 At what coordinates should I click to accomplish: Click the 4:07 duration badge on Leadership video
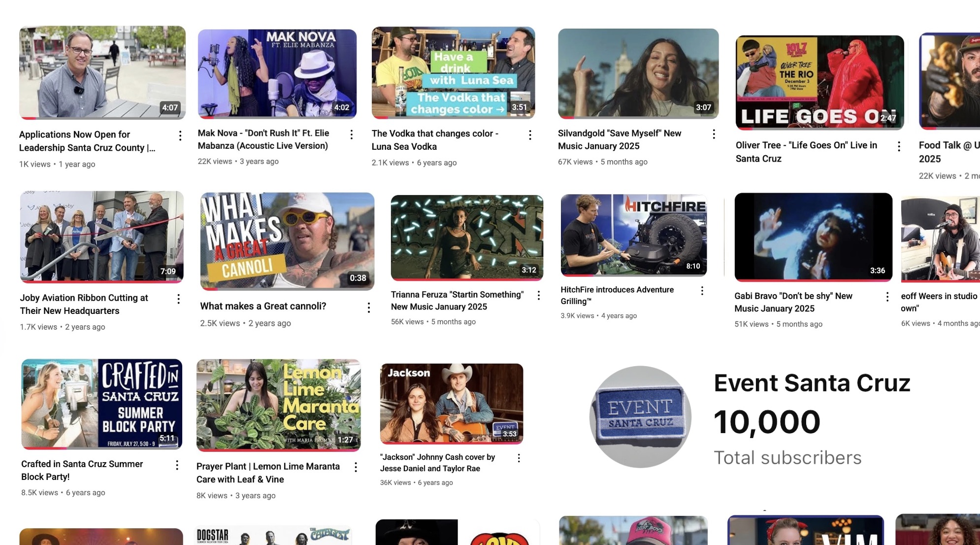point(170,107)
